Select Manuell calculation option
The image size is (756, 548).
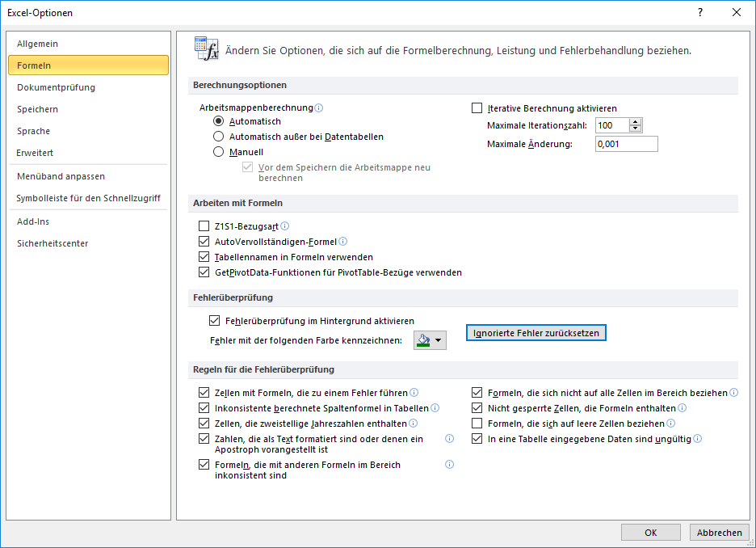pyautogui.click(x=218, y=152)
